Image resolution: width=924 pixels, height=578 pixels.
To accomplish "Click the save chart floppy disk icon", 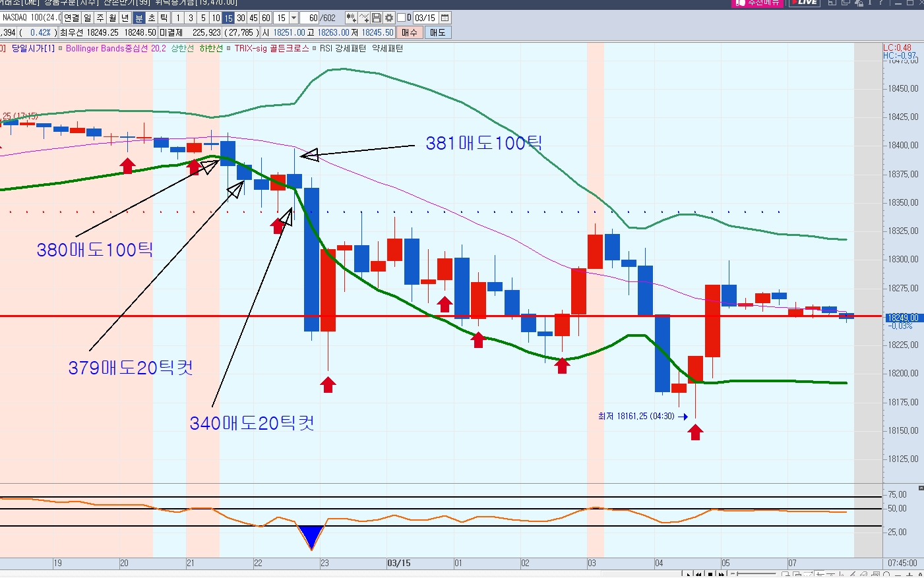I will (377, 18).
